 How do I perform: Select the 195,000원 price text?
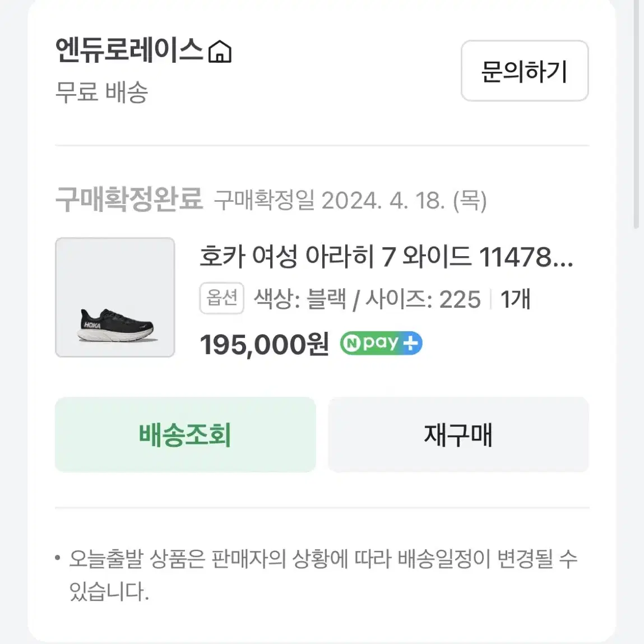click(264, 344)
